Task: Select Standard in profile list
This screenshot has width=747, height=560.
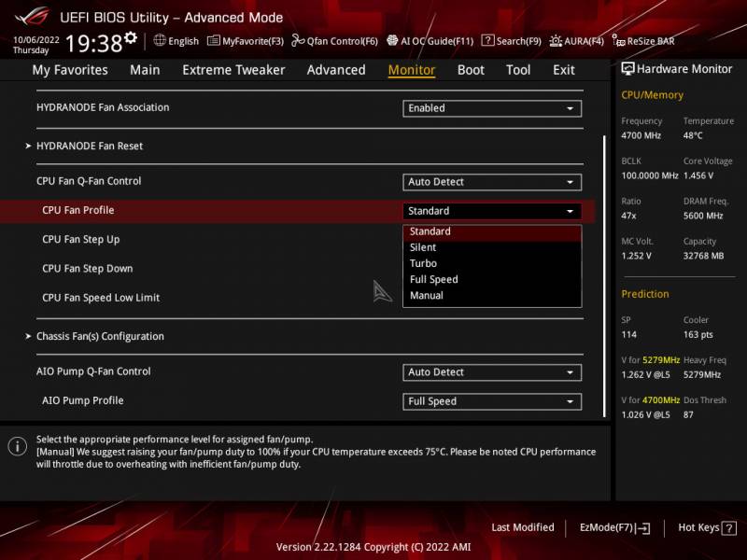Action: pyautogui.click(x=492, y=231)
